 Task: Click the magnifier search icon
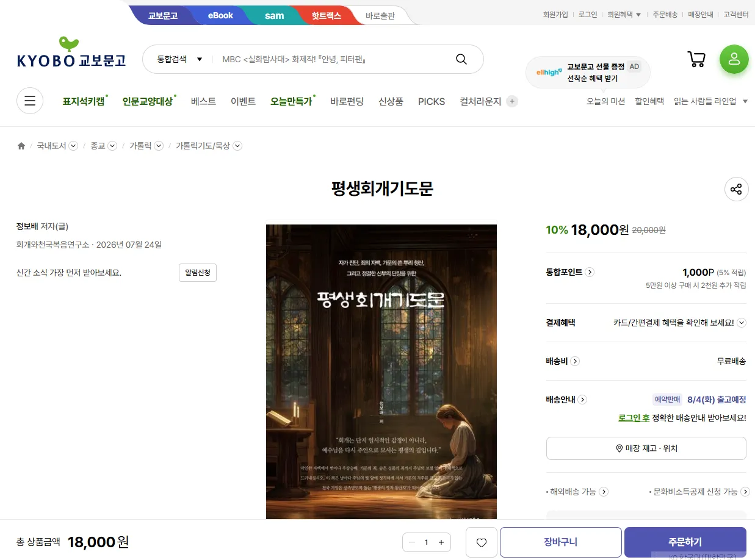(x=461, y=59)
